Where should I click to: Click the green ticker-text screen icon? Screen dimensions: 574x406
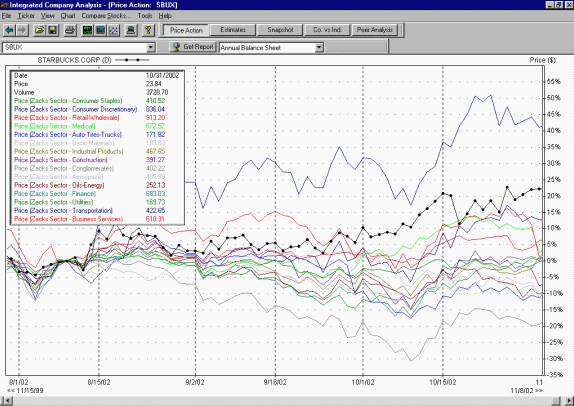pos(87,30)
